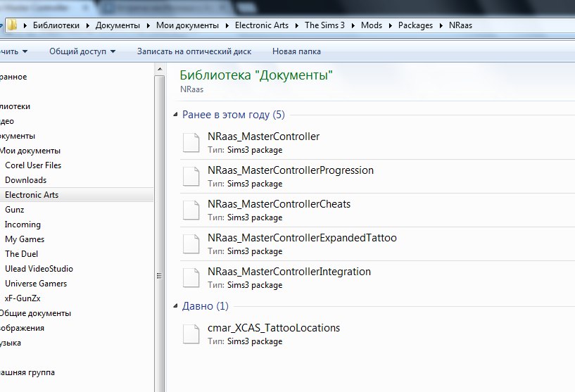This screenshot has width=575, height=392.
Task: Click the cmar_XCAS_TattooLocations file icon
Action: (191, 334)
